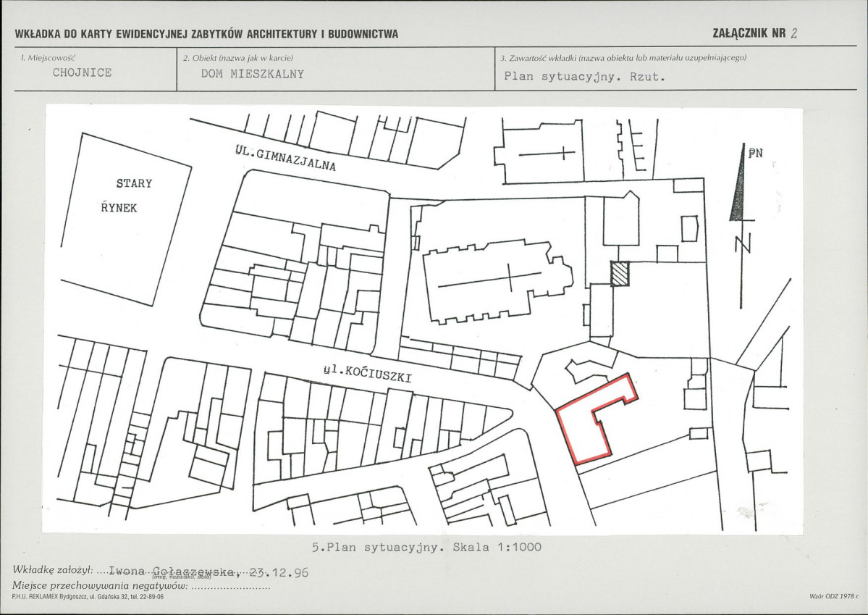Click the PN label beside north arrow
This screenshot has height=615, width=868.
click(756, 153)
